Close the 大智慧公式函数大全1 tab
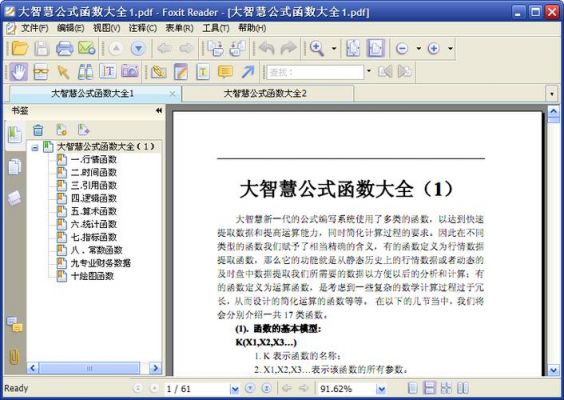The image size is (564, 400). (x=172, y=94)
